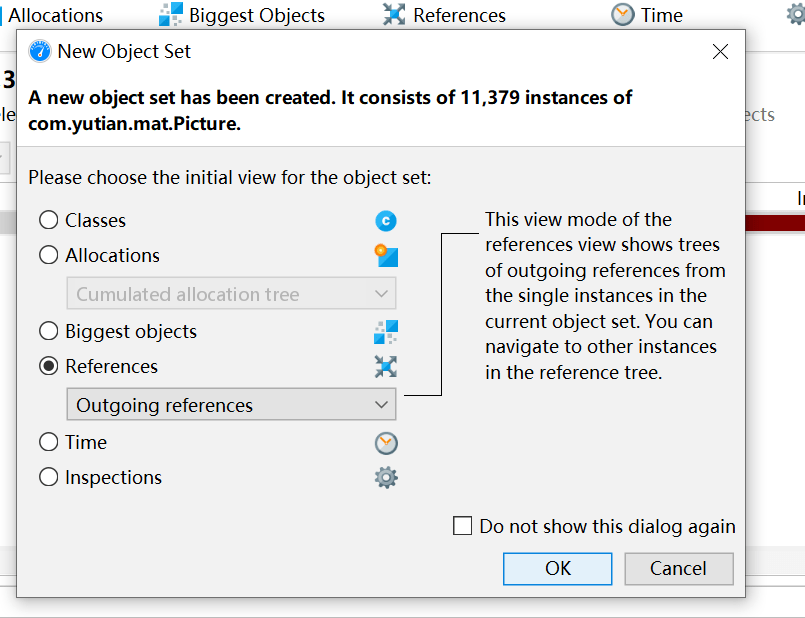805x618 pixels.
Task: Click the Time clock icon in dialog
Action: pos(386,443)
